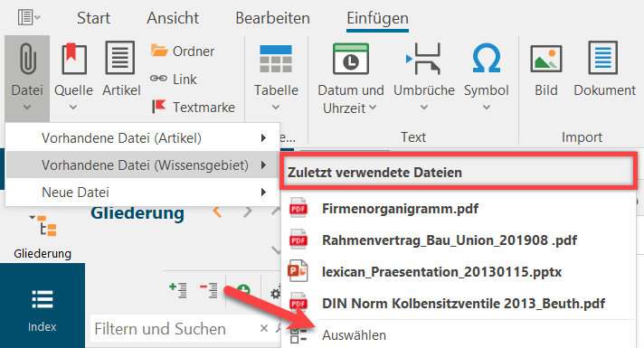Switch to the Start ribbon tab
Image resolution: width=644 pixels, height=348 pixels.
pyautogui.click(x=94, y=18)
